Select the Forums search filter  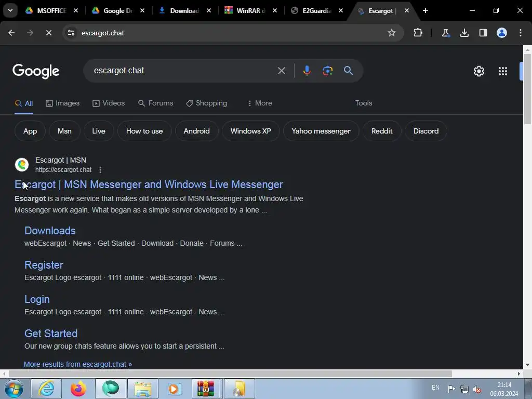coord(156,103)
